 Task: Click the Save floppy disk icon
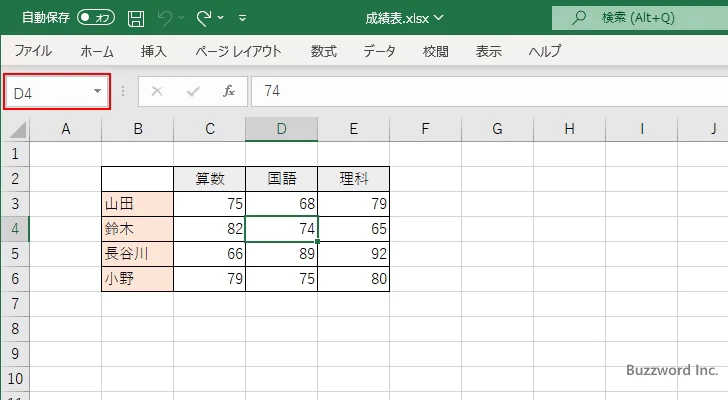click(136, 19)
